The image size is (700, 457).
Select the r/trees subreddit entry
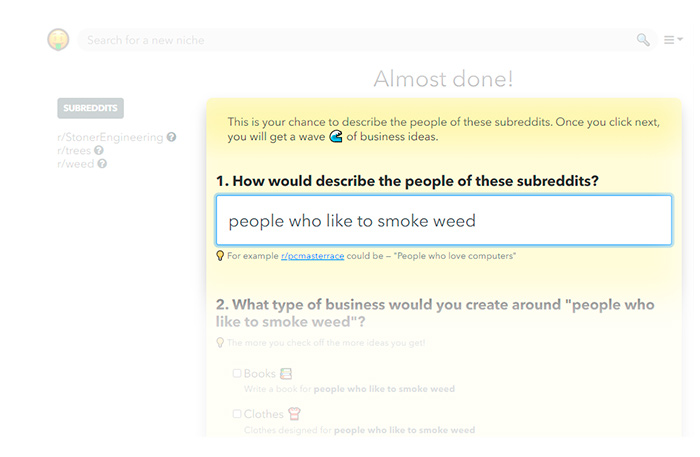pyautogui.click(x=74, y=151)
